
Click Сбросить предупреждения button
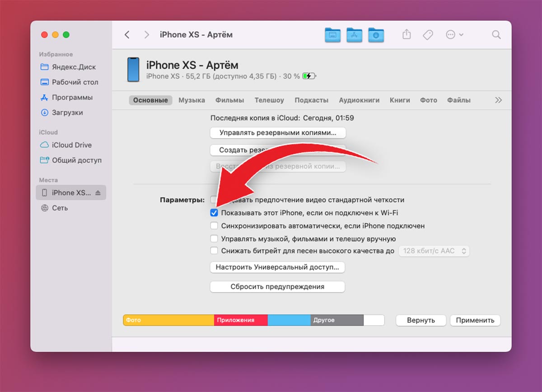pyautogui.click(x=278, y=287)
